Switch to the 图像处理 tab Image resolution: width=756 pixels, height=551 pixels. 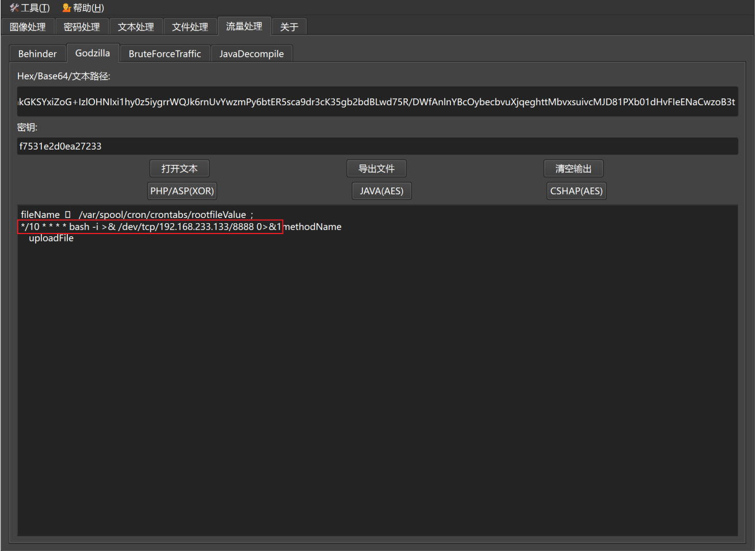coord(28,27)
